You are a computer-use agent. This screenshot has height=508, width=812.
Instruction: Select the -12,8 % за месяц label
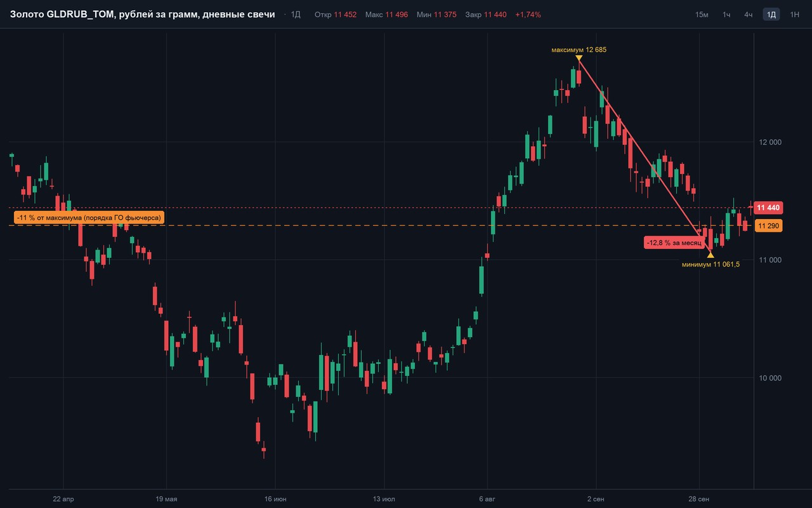pyautogui.click(x=673, y=243)
